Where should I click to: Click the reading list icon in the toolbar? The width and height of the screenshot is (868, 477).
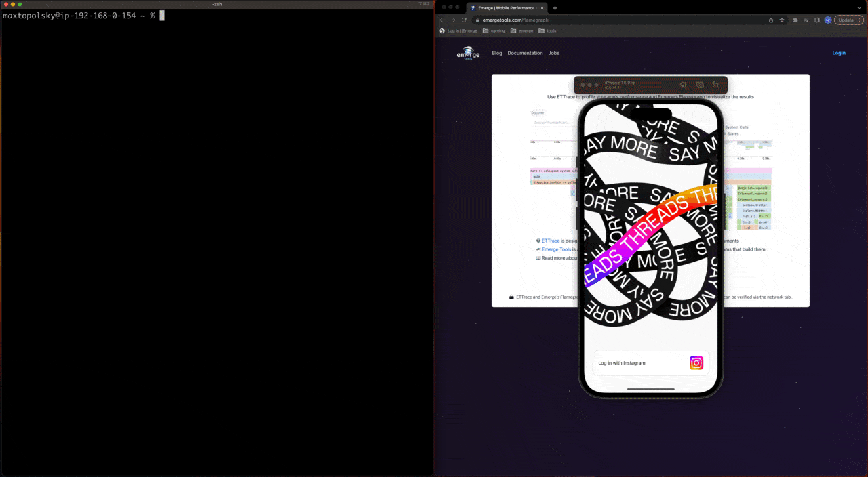click(x=806, y=20)
